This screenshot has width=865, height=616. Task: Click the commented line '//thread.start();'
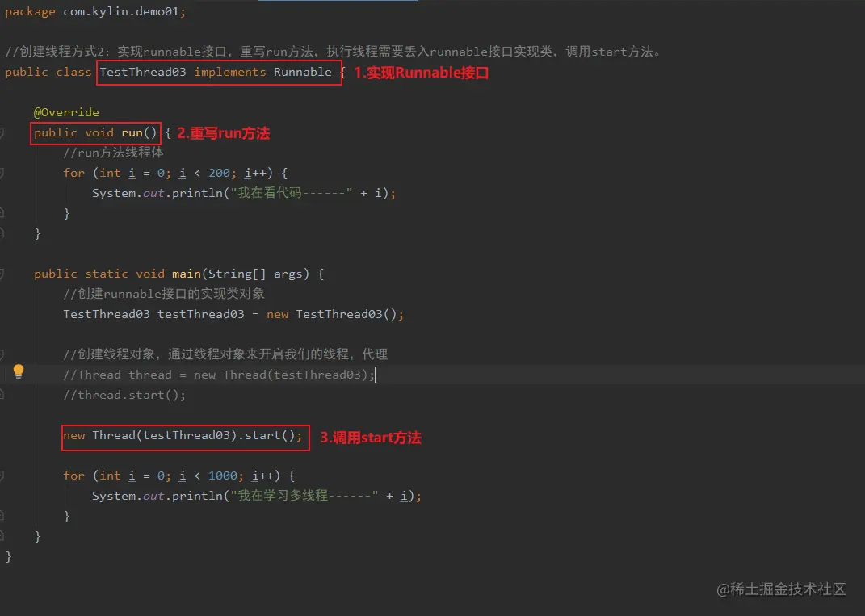click(x=124, y=395)
